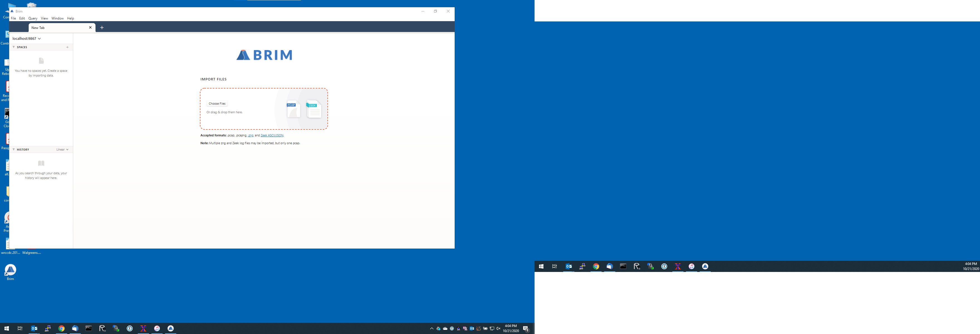Screen dimensions: 980x334
Task: Open the .zng format link
Action: tap(250, 136)
